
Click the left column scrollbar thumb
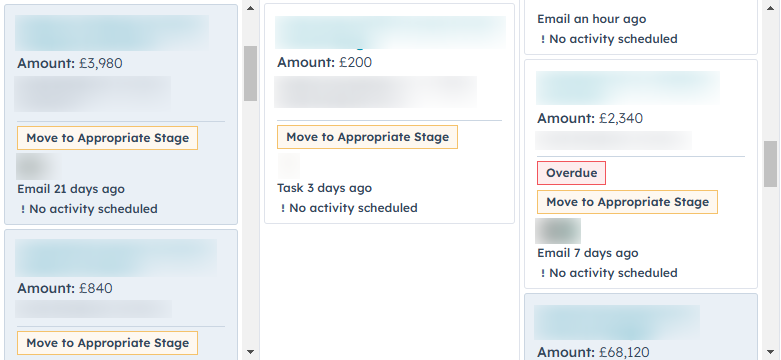click(251, 74)
